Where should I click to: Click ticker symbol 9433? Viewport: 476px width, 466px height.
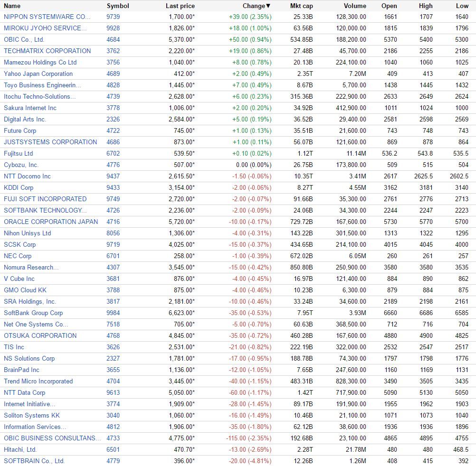tap(113, 187)
